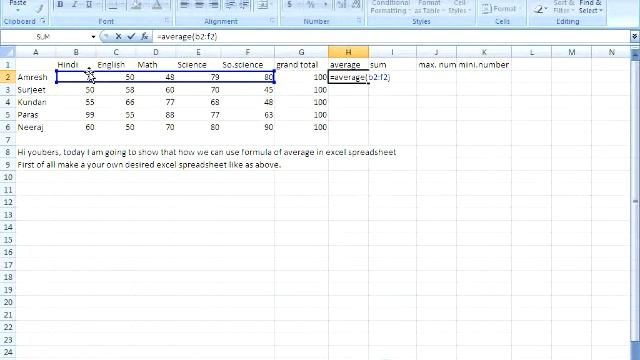The width and height of the screenshot is (640, 360).
Task: Apply currency accounting number format
Action: (290, 5)
